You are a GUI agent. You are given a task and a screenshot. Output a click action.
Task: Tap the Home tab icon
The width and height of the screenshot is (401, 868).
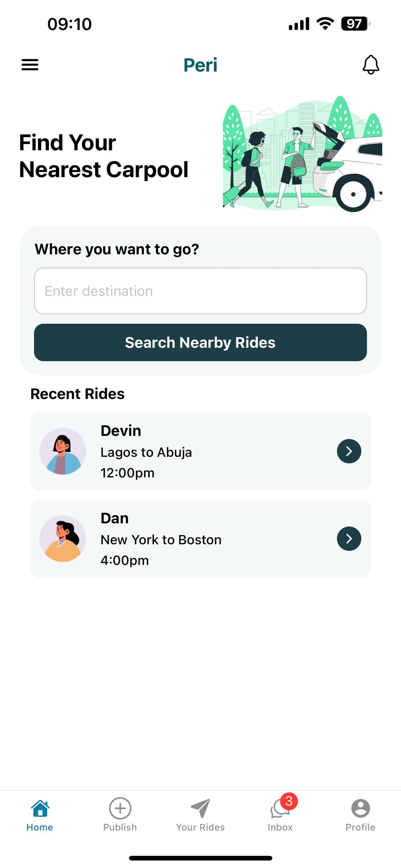click(x=40, y=808)
